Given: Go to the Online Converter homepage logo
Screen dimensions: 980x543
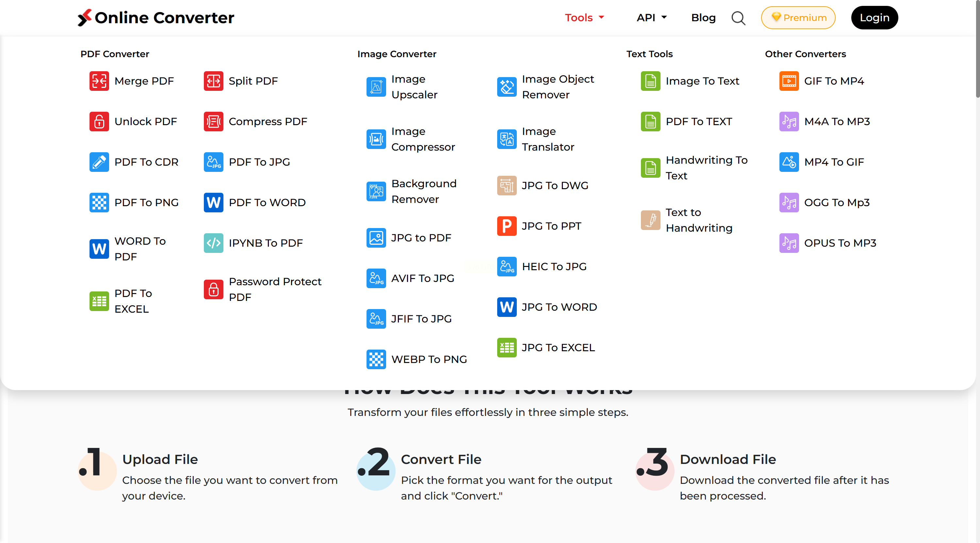Looking at the screenshot, I should point(156,18).
